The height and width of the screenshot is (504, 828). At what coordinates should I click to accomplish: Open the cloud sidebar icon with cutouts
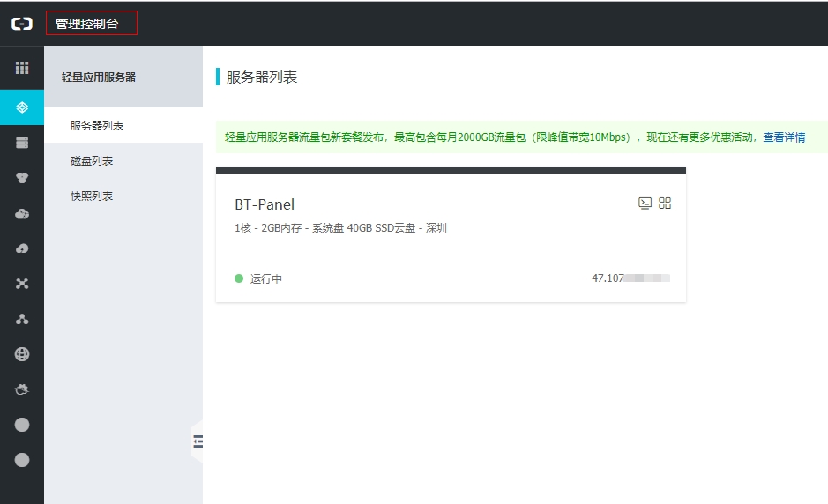22,213
